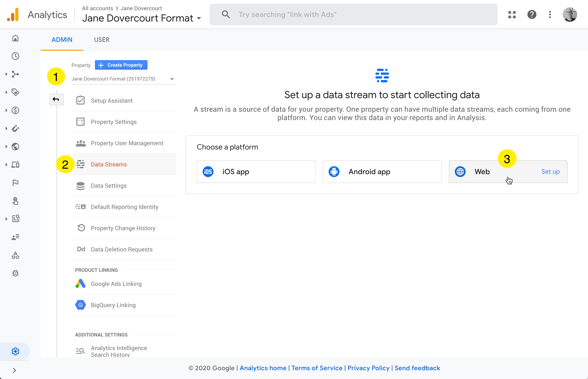The height and width of the screenshot is (379, 588).
Task: Open the Retention magnet icon in sidebar
Action: click(x=15, y=128)
